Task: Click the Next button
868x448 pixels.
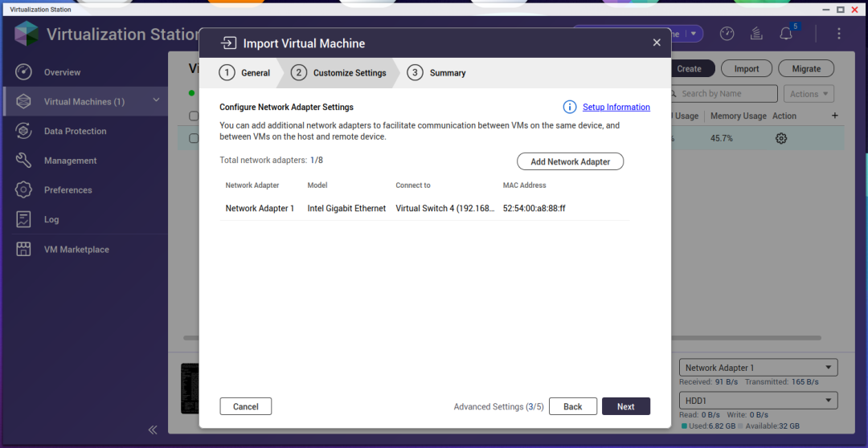Action: click(626, 406)
